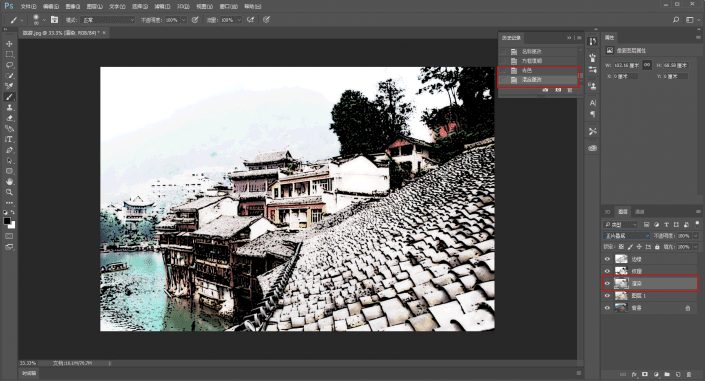
Task: Select the Eraser tool
Action: point(9,118)
